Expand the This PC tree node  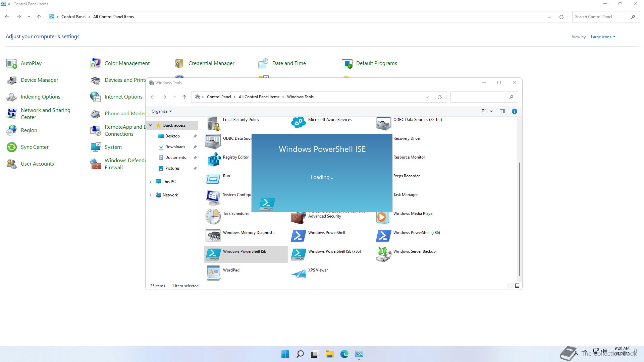151,182
